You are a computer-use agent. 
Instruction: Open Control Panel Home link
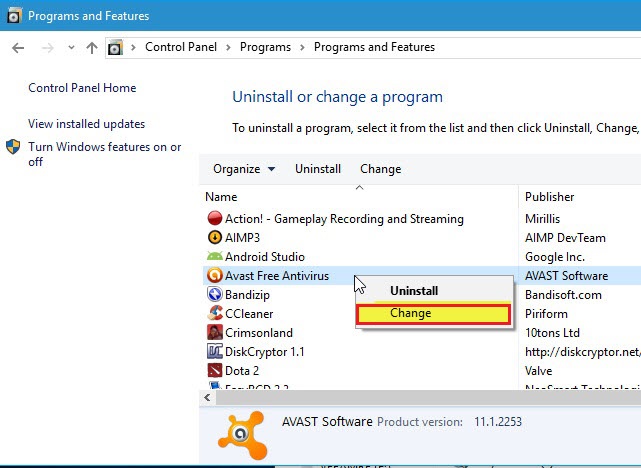[x=82, y=88]
